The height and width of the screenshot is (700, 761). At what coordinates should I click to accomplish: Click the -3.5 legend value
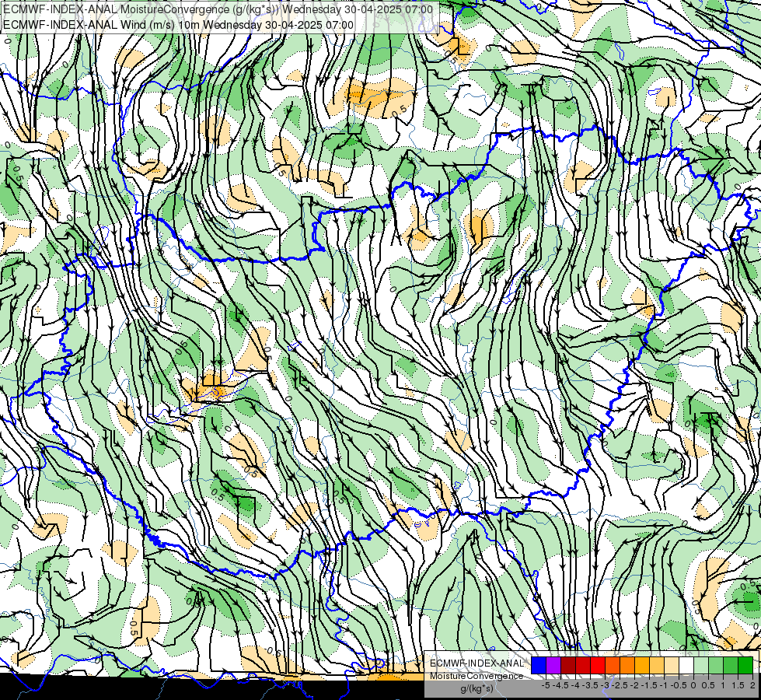(591, 685)
